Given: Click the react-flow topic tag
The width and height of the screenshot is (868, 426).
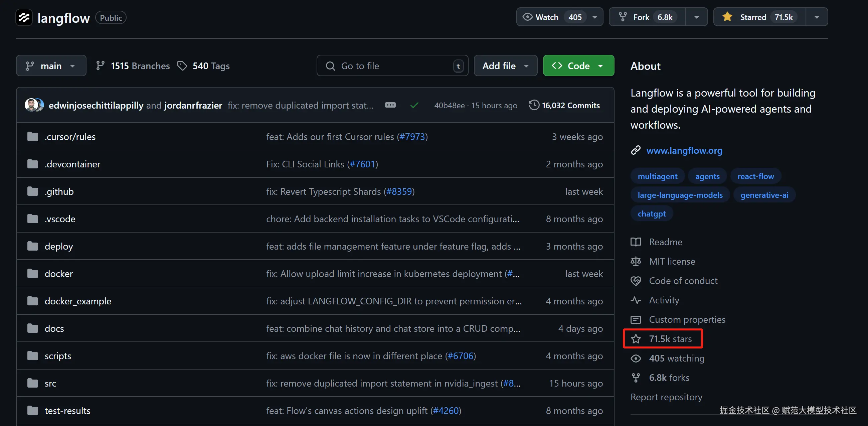Looking at the screenshot, I should (755, 176).
